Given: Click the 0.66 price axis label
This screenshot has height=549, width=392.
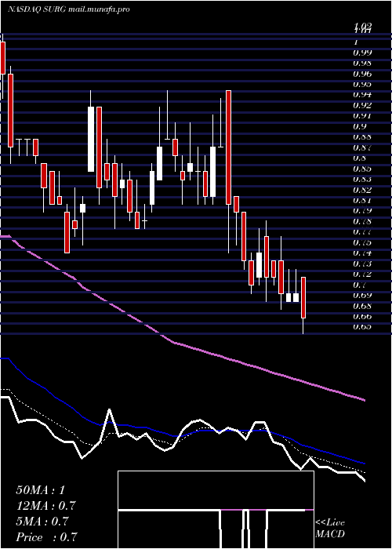Looking at the screenshot, I should coord(362,317).
